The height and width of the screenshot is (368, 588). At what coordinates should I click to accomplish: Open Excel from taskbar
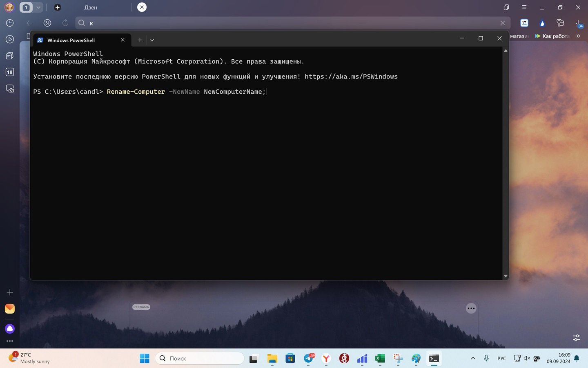380,359
